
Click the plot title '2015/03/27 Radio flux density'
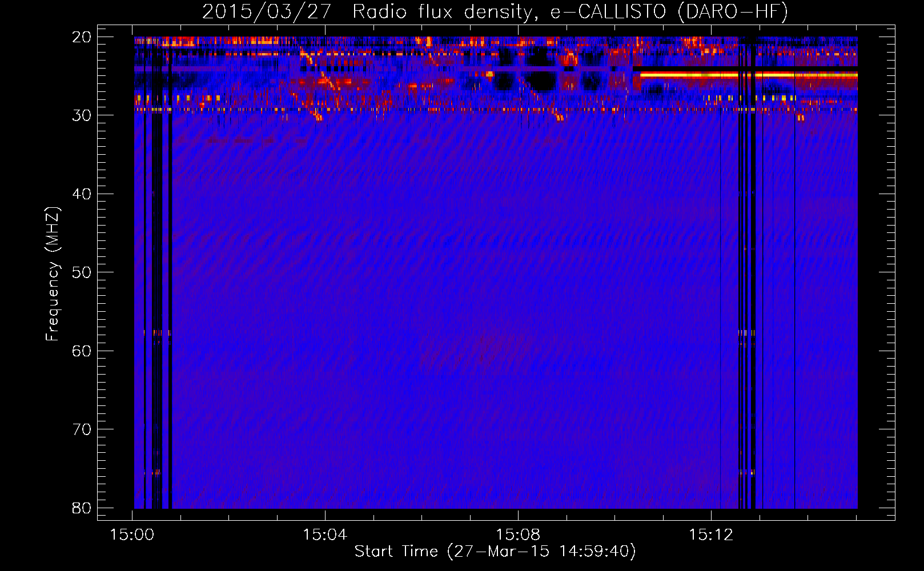pos(495,11)
